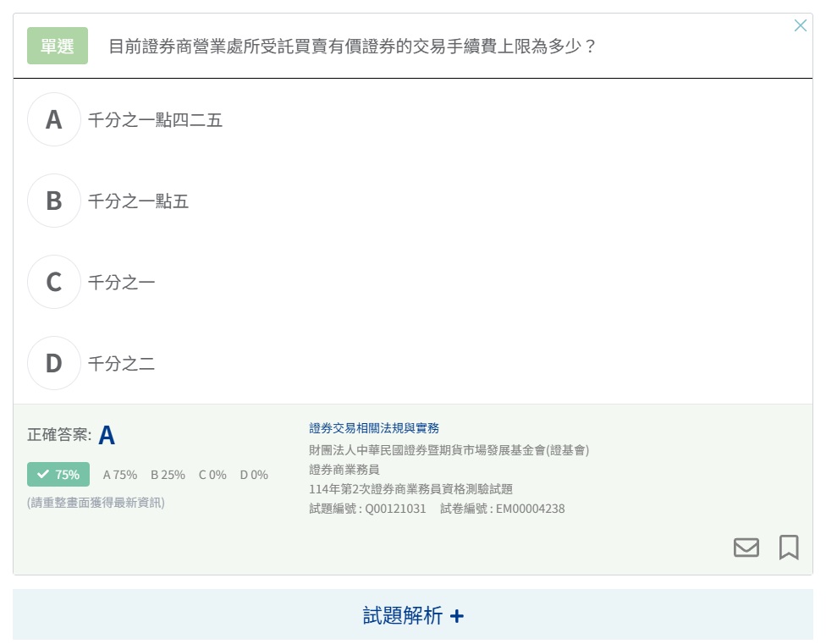
Task: Click the green 單選 badge
Action: 58,46
